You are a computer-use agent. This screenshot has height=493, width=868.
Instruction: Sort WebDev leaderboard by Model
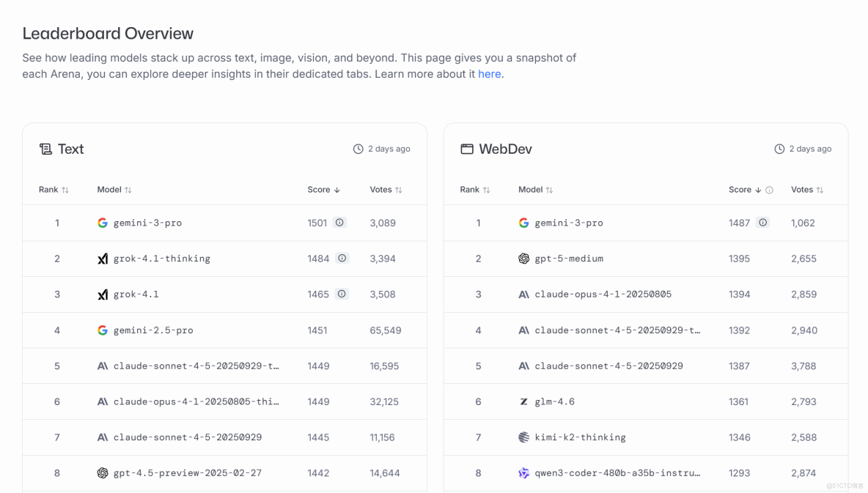click(536, 190)
